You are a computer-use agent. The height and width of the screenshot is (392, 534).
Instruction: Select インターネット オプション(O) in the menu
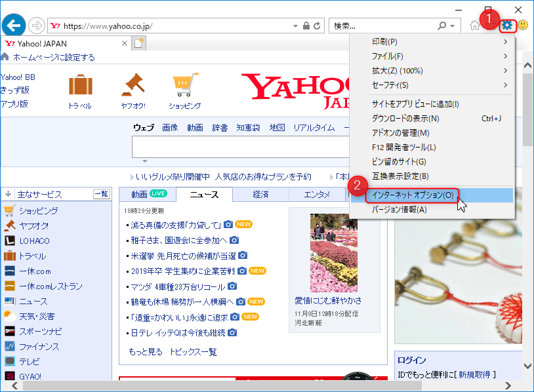pos(432,195)
